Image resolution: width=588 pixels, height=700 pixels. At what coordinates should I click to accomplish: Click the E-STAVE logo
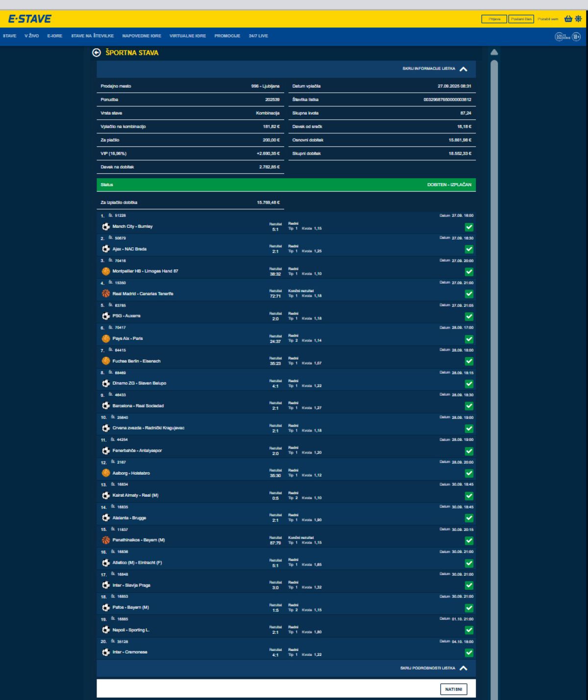point(30,19)
